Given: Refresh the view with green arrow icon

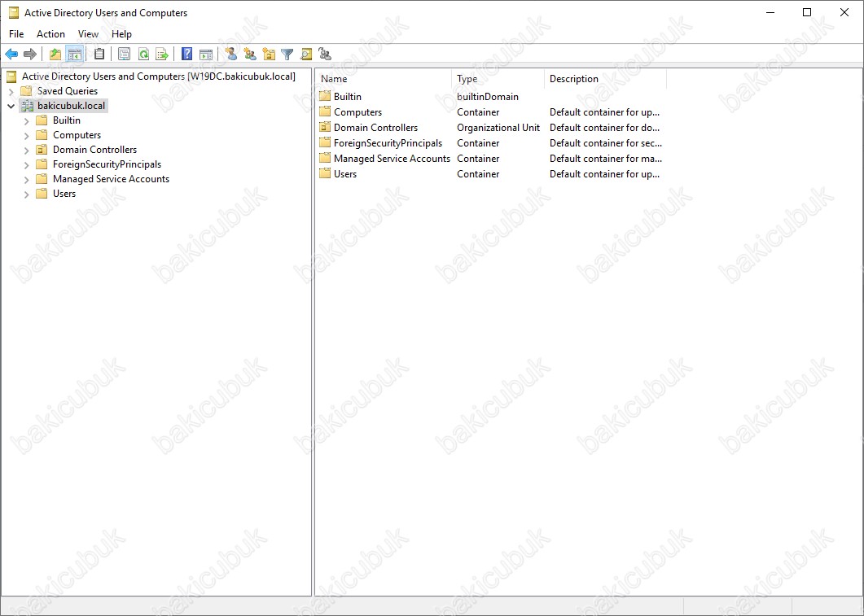Looking at the screenshot, I should 144,54.
